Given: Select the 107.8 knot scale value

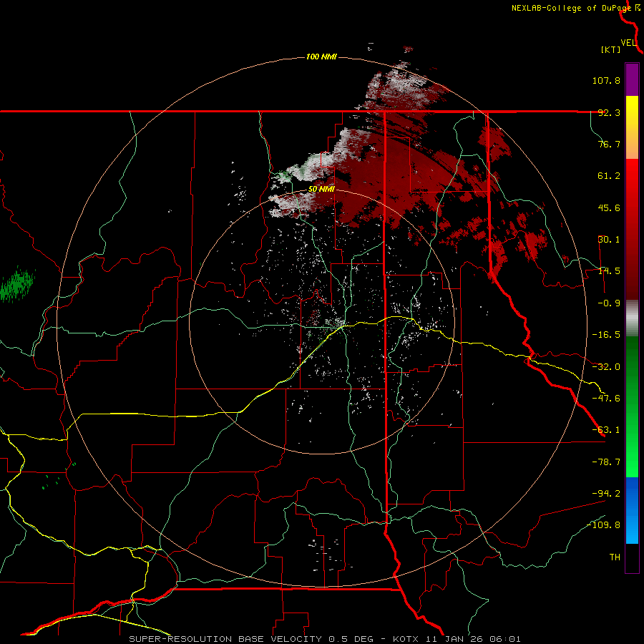Looking at the screenshot, I should (606, 80).
